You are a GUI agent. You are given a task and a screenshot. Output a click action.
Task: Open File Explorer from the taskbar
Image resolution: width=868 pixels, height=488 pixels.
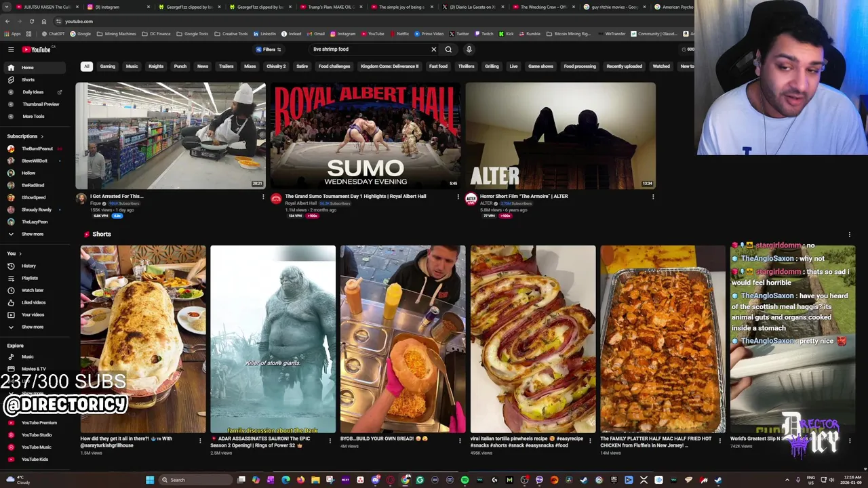[315, 480]
